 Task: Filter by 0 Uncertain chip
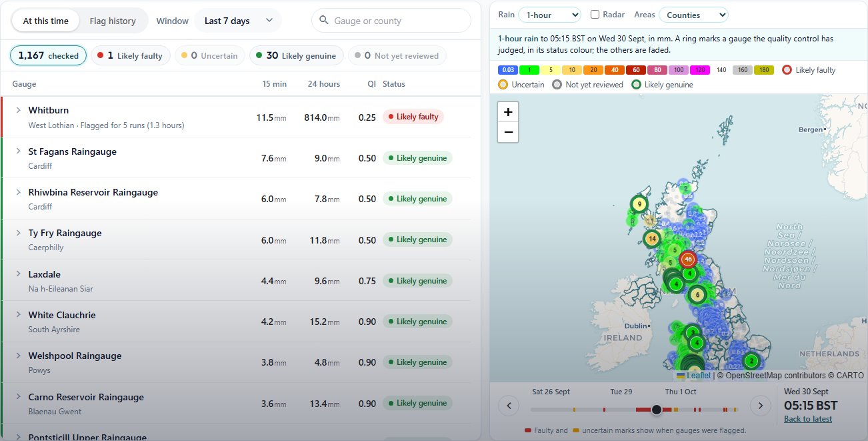click(x=209, y=55)
